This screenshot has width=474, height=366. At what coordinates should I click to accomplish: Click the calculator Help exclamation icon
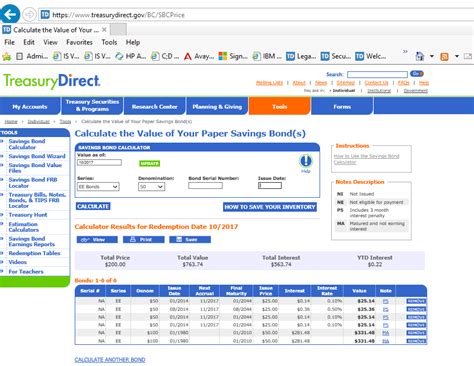coord(306,161)
